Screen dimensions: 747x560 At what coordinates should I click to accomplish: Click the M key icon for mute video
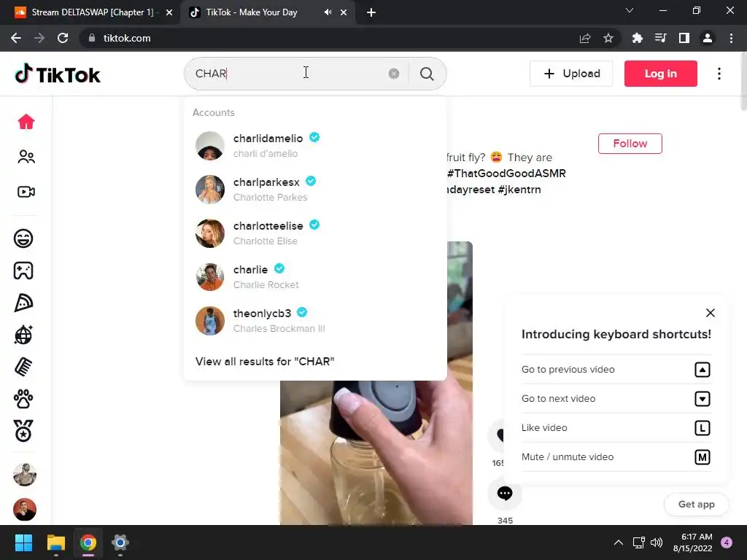(703, 457)
